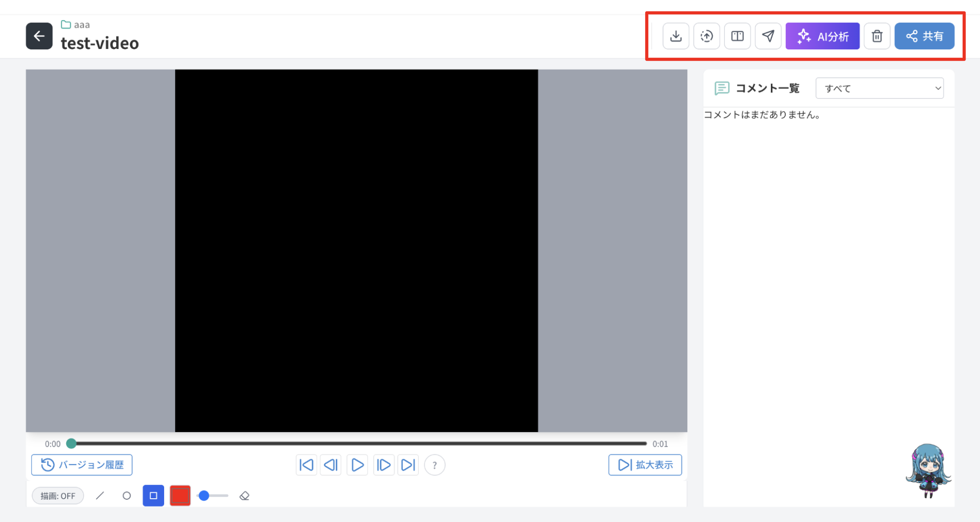Click the 共有 share button
The width and height of the screenshot is (980, 522).
coord(924,36)
